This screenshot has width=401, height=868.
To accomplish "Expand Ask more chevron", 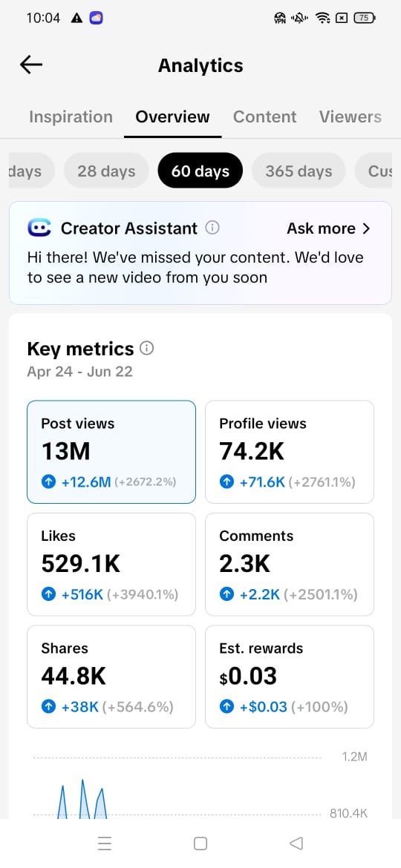I will pos(365,228).
